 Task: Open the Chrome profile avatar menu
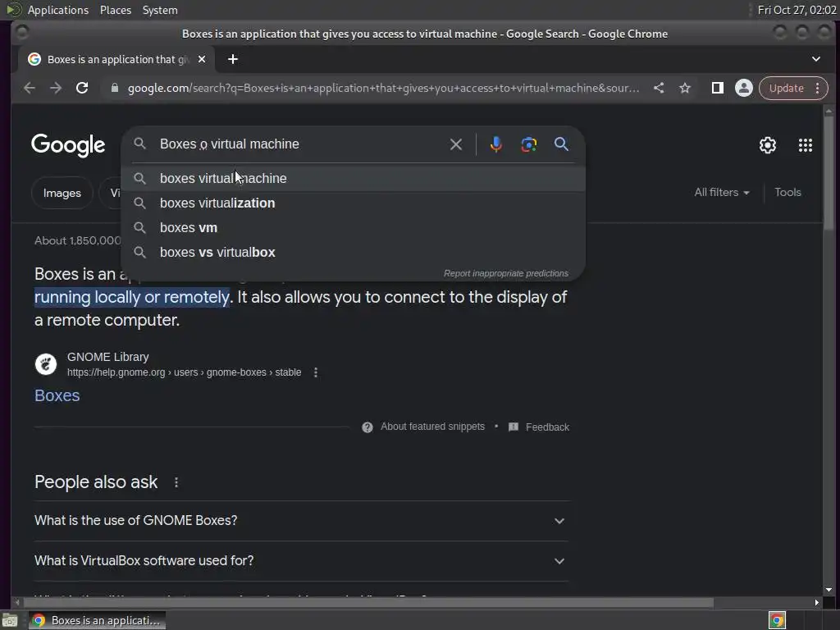tap(743, 88)
